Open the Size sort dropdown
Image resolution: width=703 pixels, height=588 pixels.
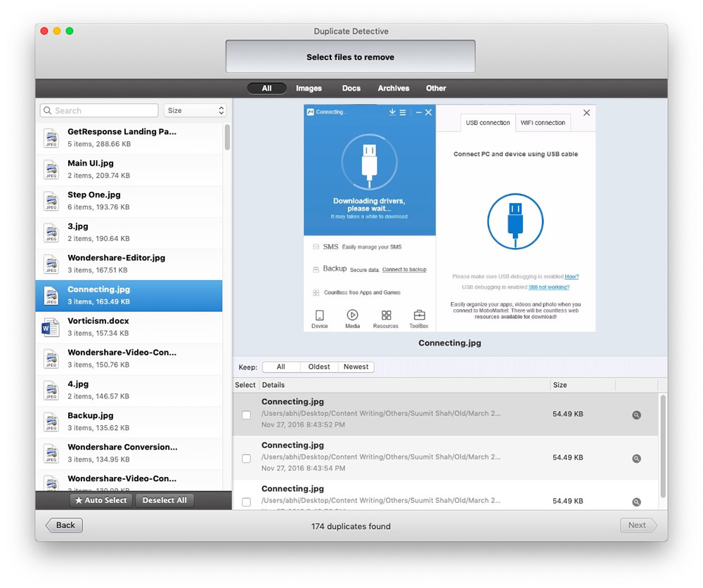point(195,111)
